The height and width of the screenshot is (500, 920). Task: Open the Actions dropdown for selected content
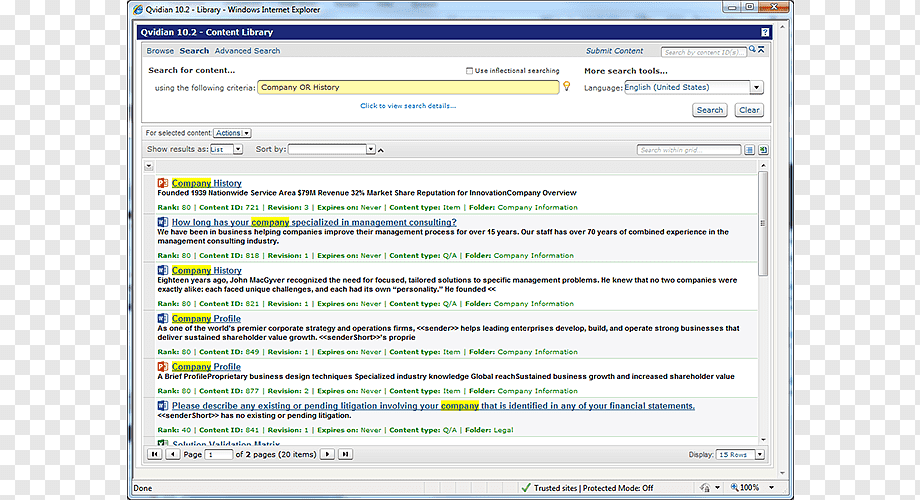pyautogui.click(x=232, y=133)
